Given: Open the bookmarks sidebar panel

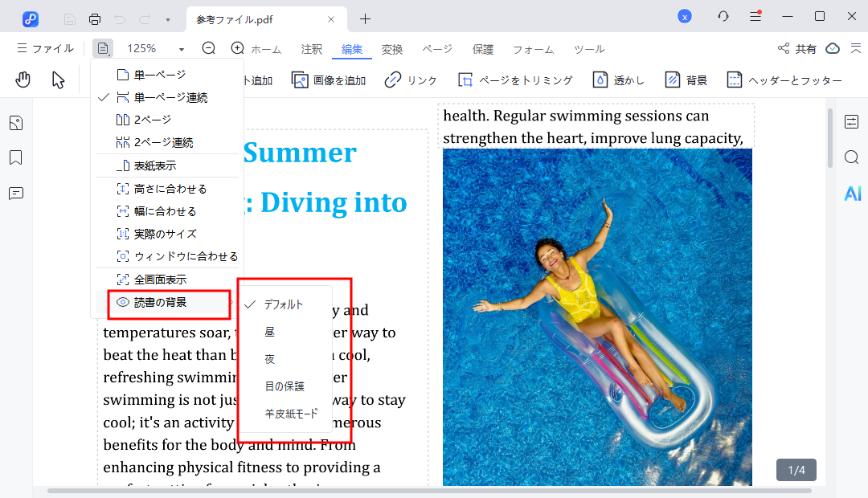Looking at the screenshot, I should 16,157.
